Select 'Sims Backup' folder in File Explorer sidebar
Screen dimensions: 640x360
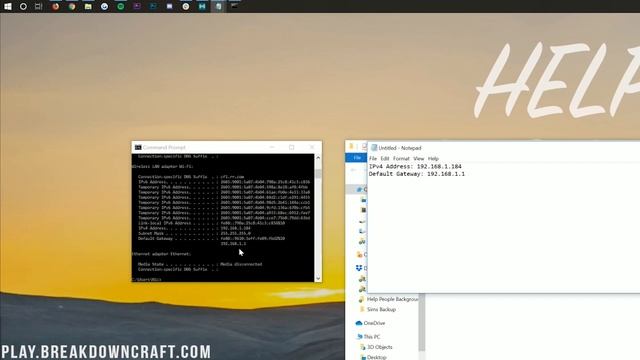pos(378,309)
